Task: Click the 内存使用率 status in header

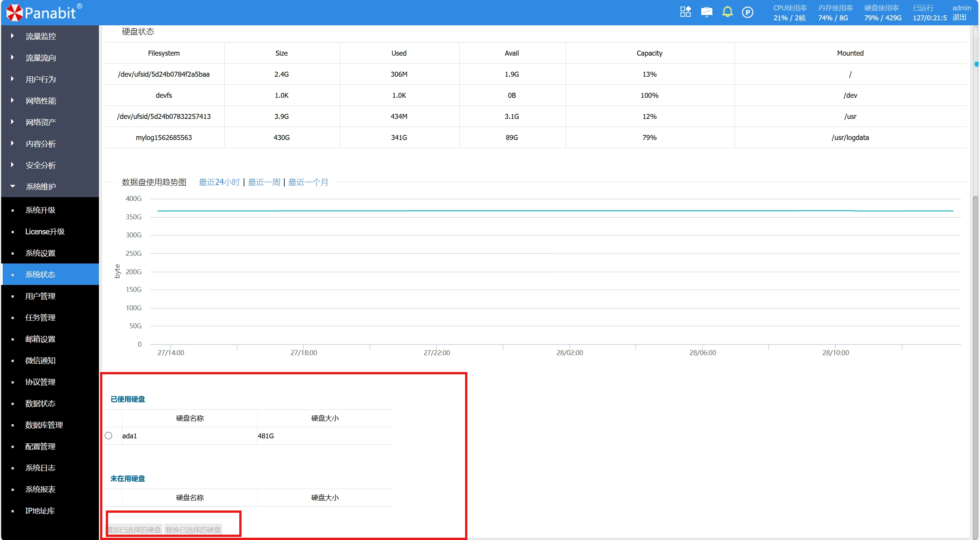Action: click(x=835, y=13)
